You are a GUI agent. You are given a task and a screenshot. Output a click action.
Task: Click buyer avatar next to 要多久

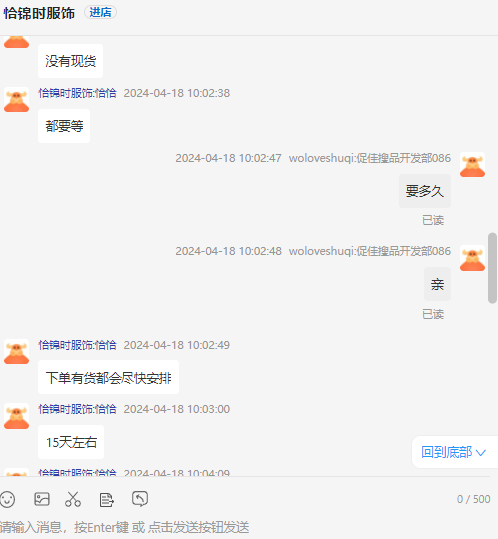click(473, 165)
